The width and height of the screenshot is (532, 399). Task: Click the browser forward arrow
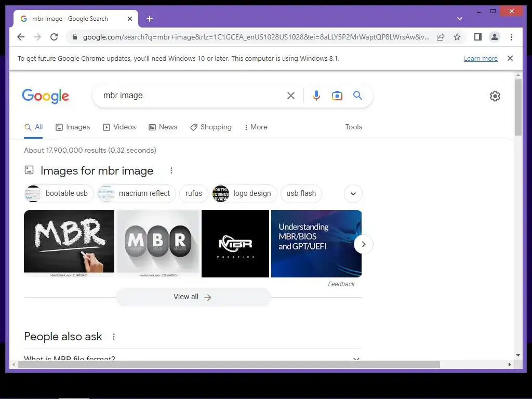coord(37,37)
